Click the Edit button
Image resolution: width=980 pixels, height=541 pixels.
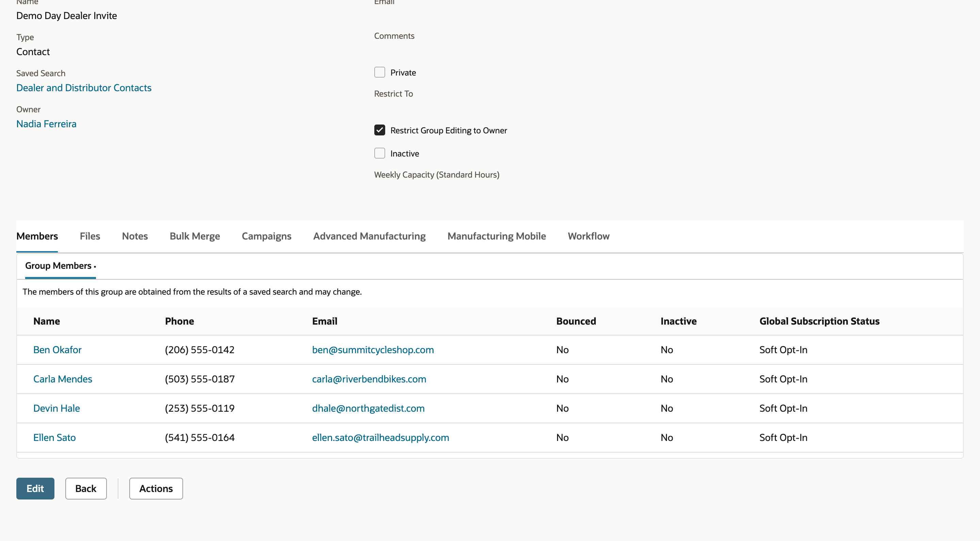tap(35, 489)
